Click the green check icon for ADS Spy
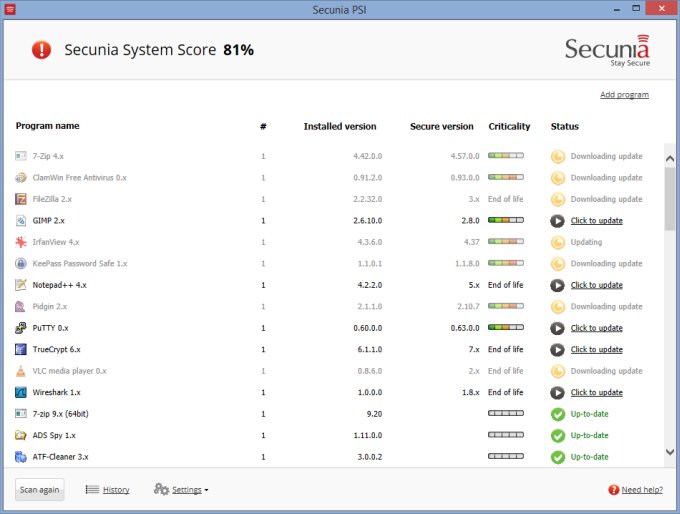The image size is (680, 514). point(558,435)
